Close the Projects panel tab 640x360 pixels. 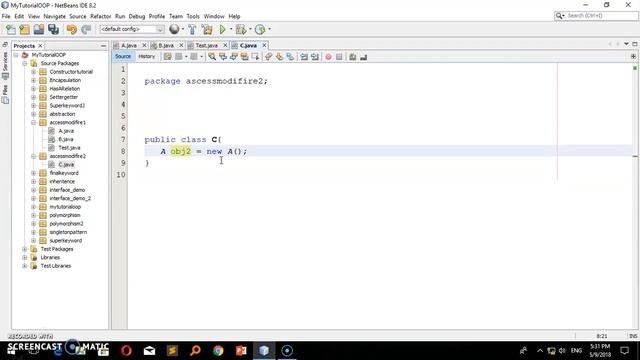40,46
